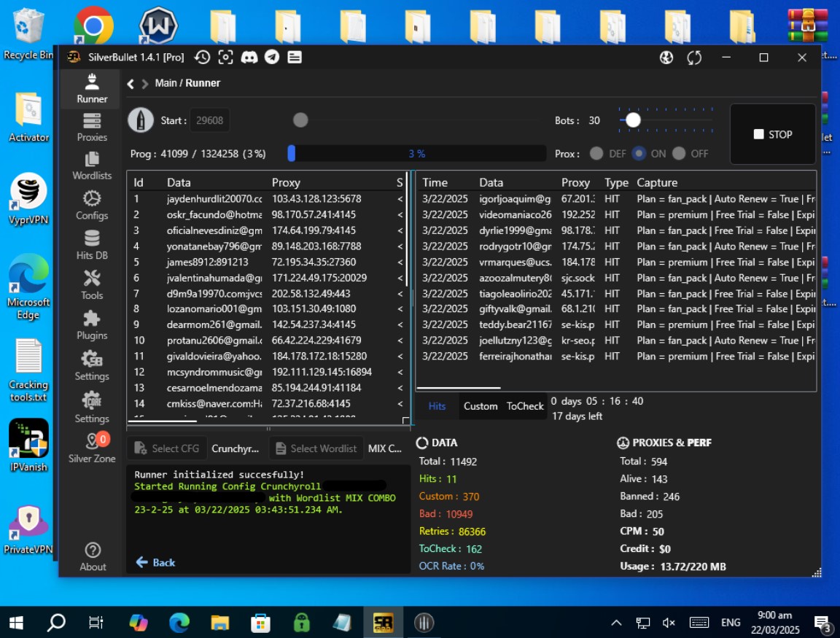Open the SB Settings gear in sidebar

[92, 365]
